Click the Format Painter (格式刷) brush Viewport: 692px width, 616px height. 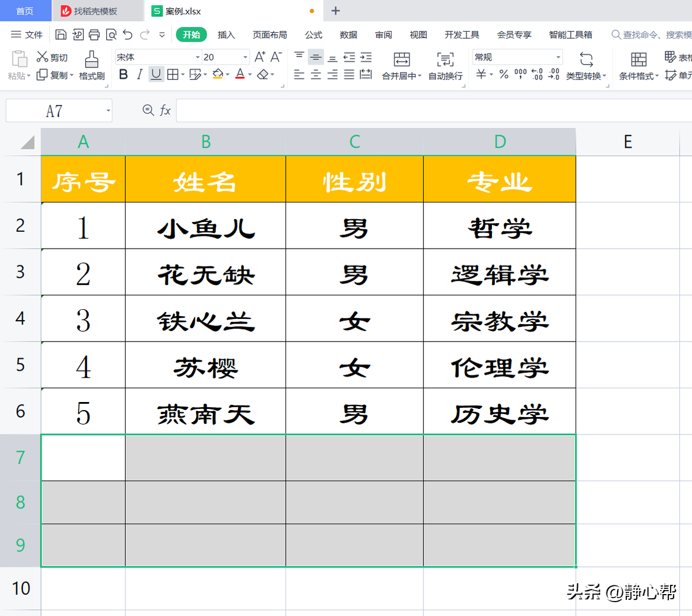pyautogui.click(x=92, y=65)
